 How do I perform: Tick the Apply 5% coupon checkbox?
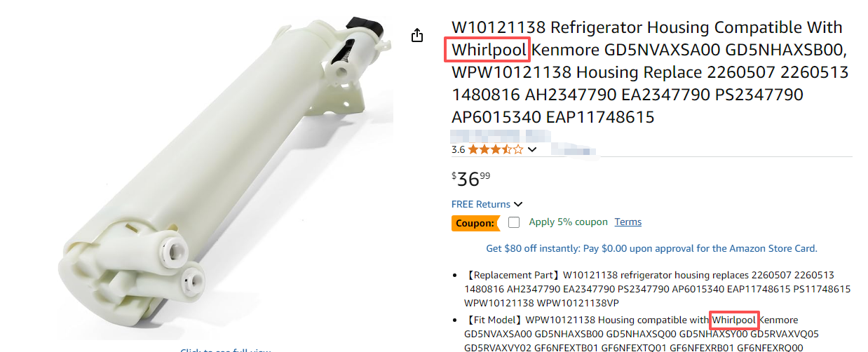[514, 222]
